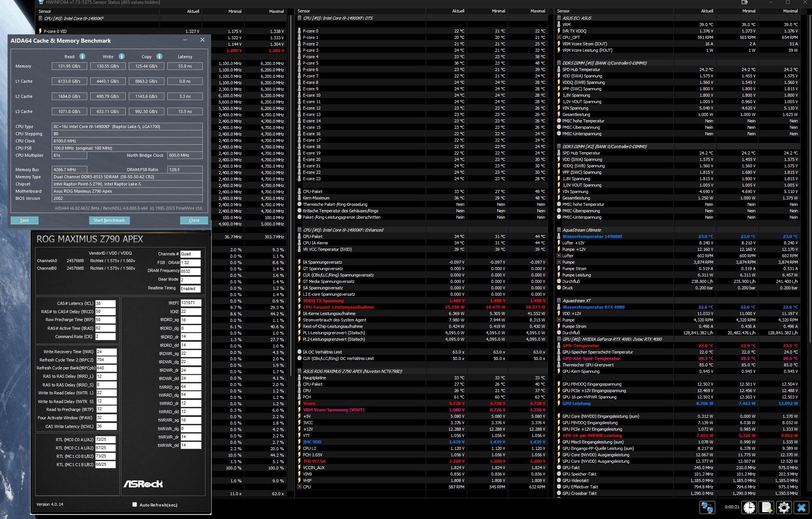Viewport: 812px width, 519px height.
Task: Click Minimal column header in right panel
Action: point(737,11)
